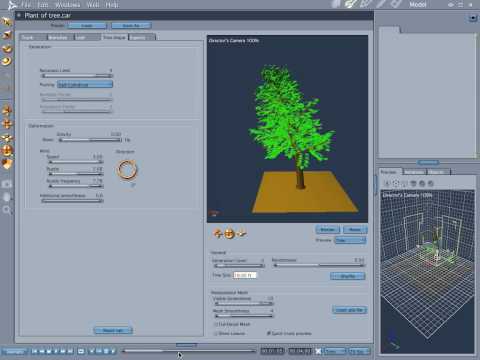Adjust the Mesh Smoothness slider

point(244,316)
